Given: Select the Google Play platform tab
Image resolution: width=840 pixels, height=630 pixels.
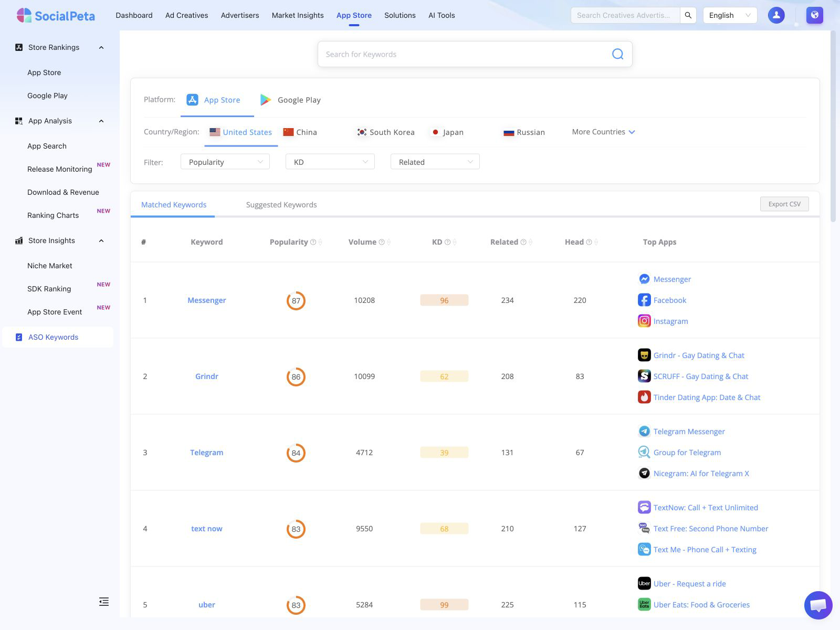Looking at the screenshot, I should (290, 100).
